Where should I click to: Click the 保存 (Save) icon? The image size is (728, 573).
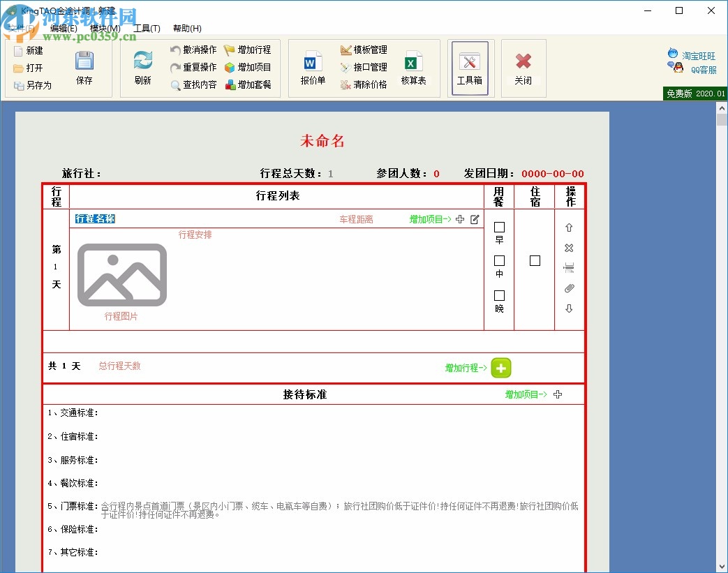coord(85,66)
